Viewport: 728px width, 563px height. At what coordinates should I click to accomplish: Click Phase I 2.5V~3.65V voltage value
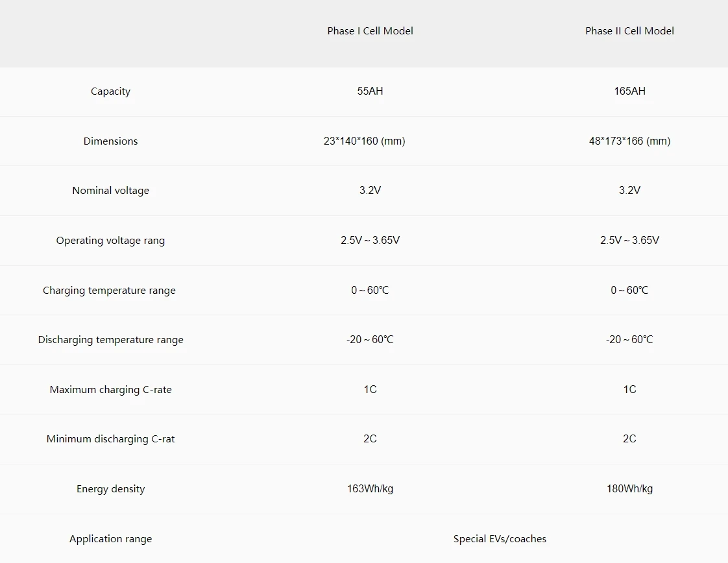pyautogui.click(x=370, y=241)
